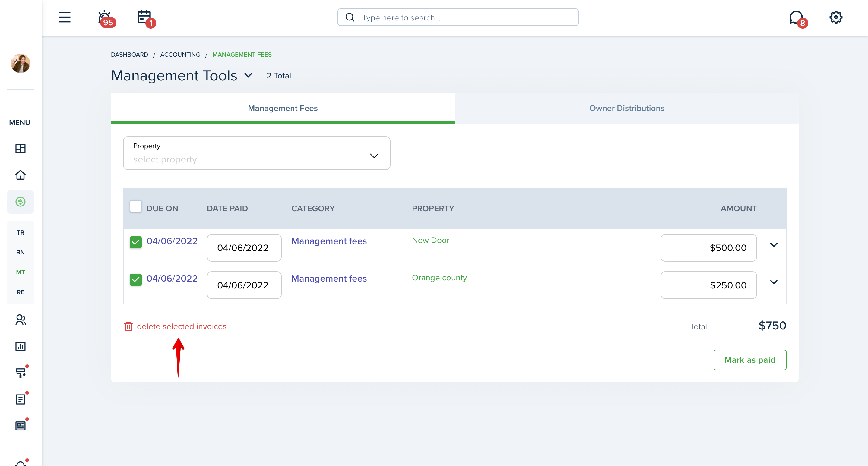Open the settings gear

pyautogui.click(x=836, y=17)
